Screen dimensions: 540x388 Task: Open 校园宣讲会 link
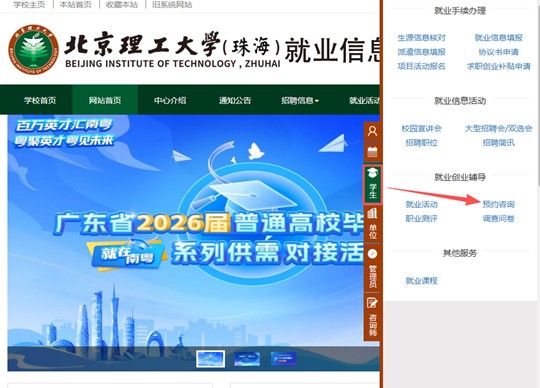(x=421, y=128)
